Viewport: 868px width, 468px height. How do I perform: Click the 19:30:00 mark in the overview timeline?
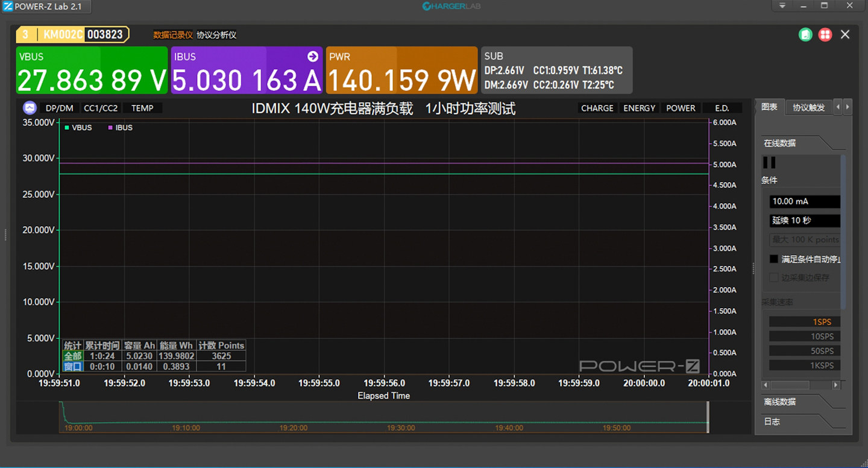point(401,428)
